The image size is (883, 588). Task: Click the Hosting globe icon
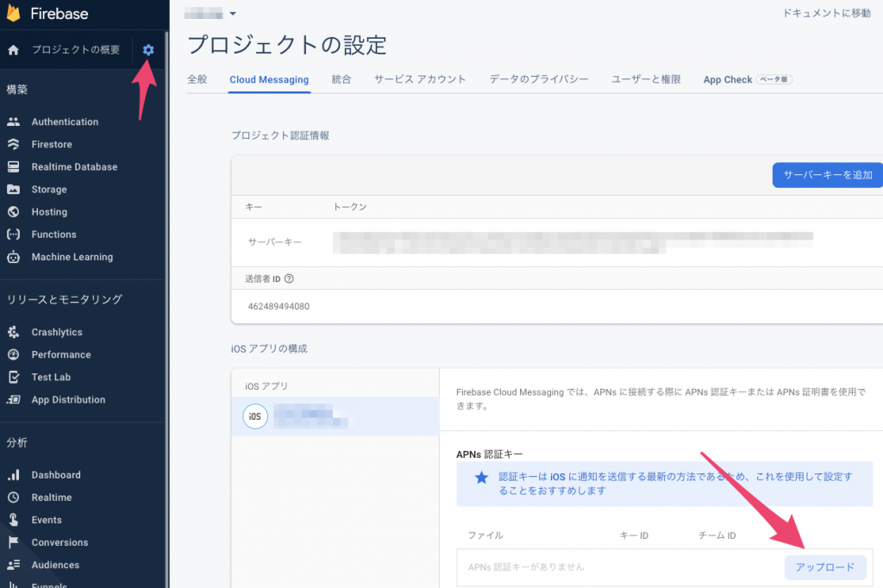(14, 212)
